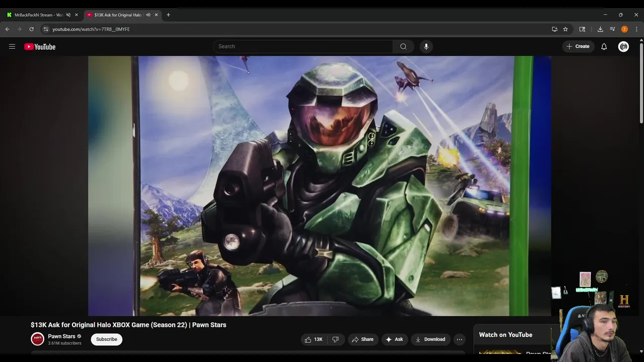This screenshot has height=362, width=644.
Task: Click the video title text
Action: (x=128, y=325)
